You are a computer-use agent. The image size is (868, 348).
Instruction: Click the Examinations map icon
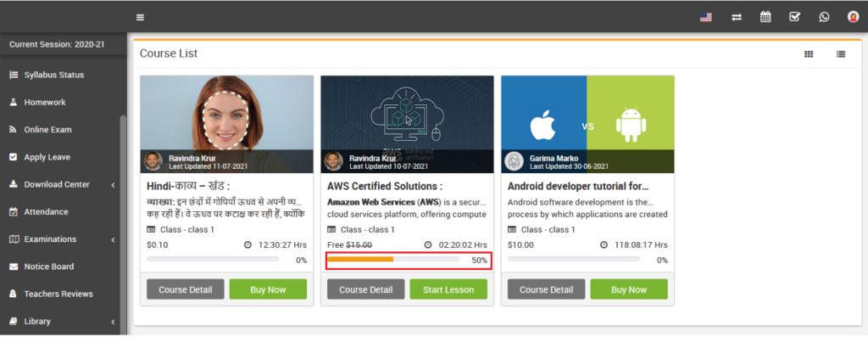coord(14,239)
